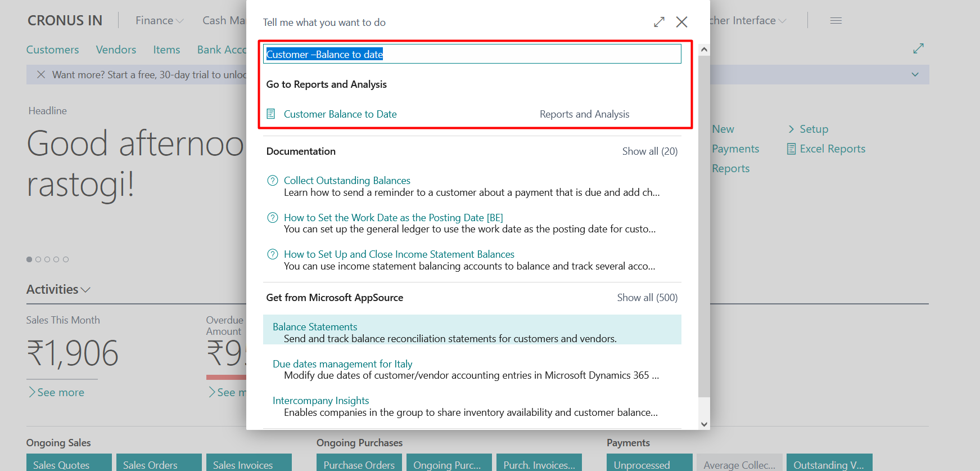Click CRONUS IN company name

[x=65, y=20]
